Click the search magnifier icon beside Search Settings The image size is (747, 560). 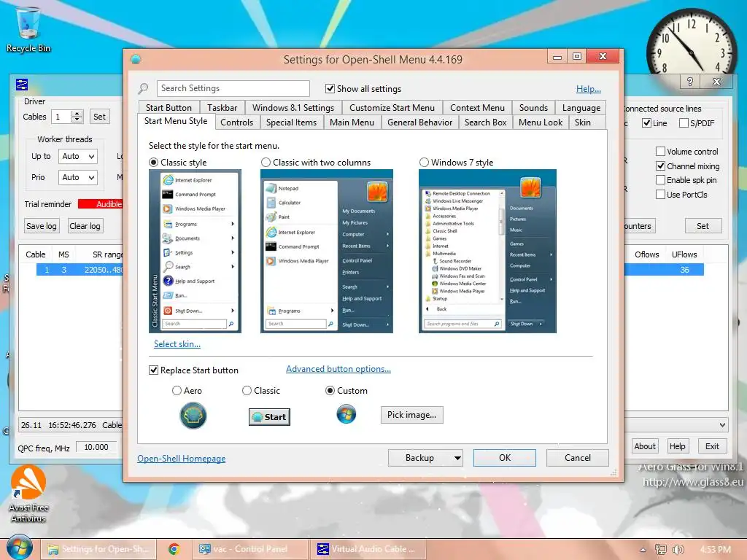pyautogui.click(x=143, y=88)
